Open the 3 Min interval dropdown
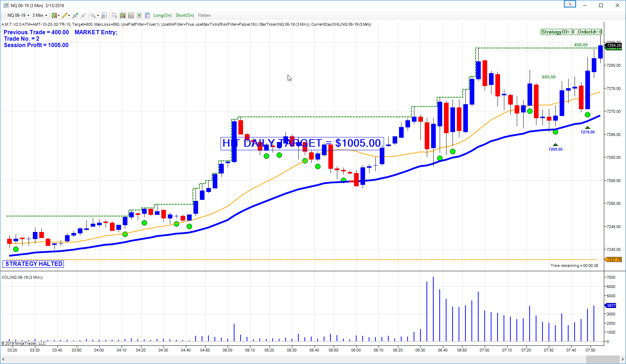The height and width of the screenshot is (364, 626). 40,15
